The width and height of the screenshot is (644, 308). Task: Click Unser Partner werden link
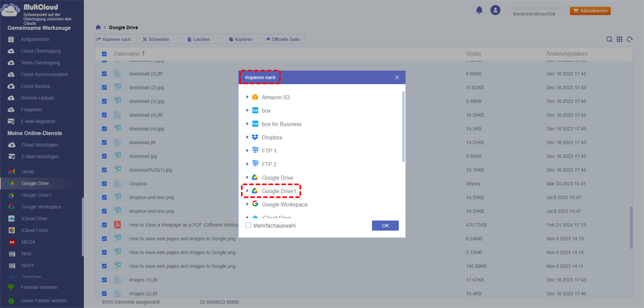(44, 301)
